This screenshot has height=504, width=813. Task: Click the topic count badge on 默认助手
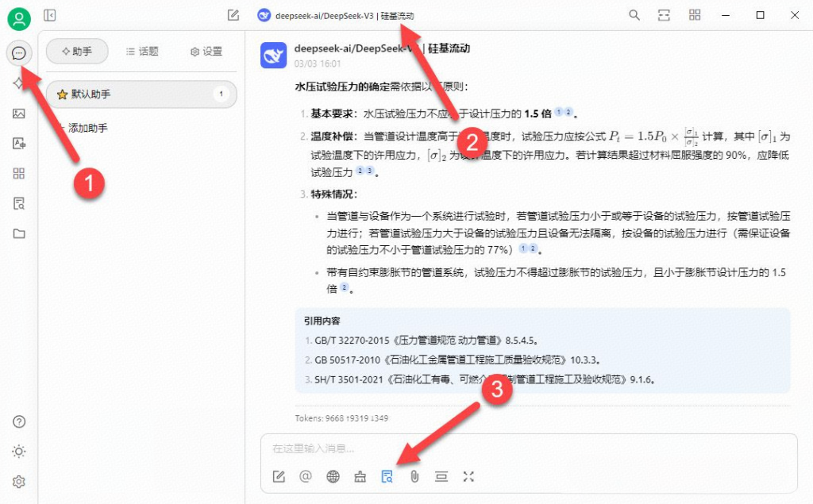coord(221,94)
